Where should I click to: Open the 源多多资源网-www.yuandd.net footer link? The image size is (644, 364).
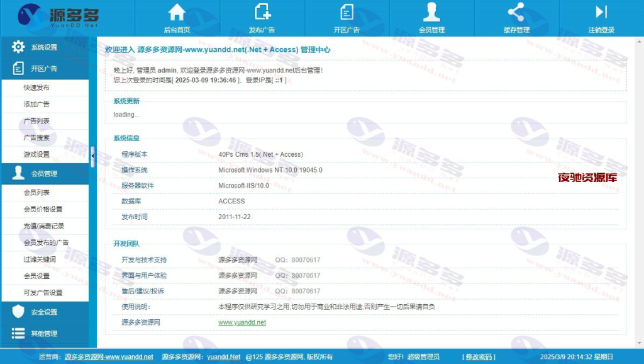coord(109,356)
